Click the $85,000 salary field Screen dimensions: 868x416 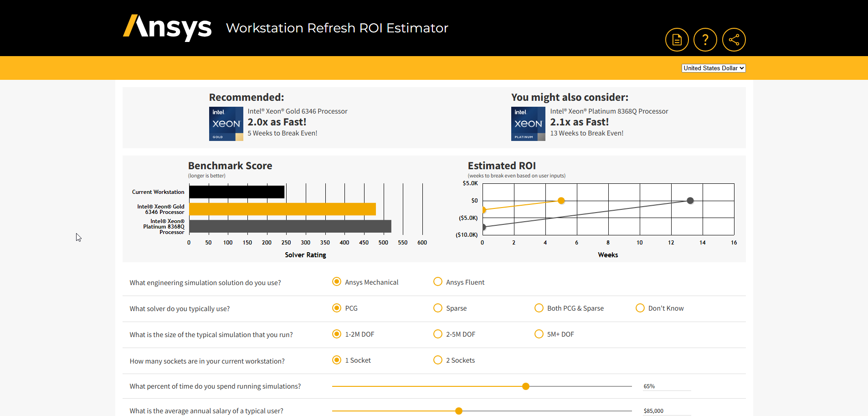point(667,411)
